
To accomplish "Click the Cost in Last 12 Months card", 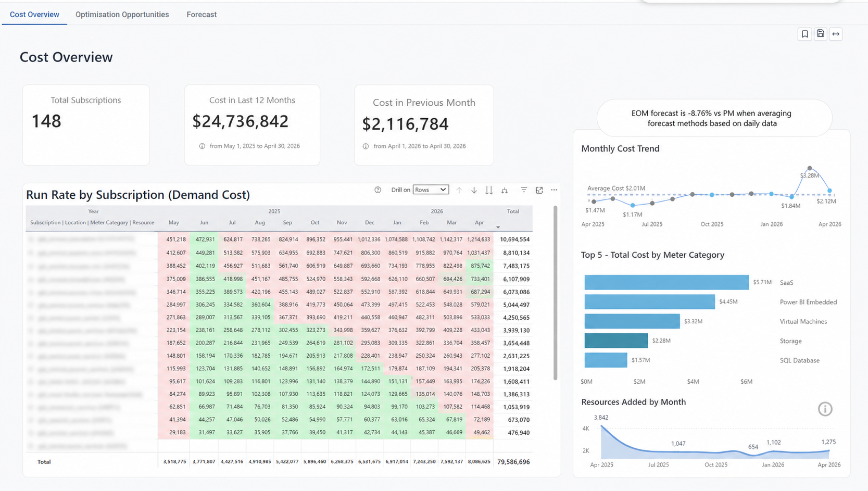I will tap(252, 125).
